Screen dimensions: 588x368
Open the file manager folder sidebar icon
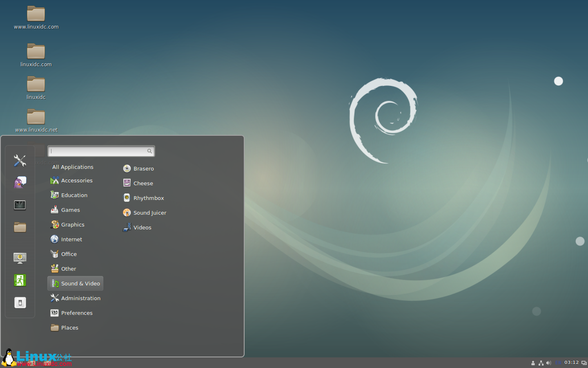(x=20, y=227)
